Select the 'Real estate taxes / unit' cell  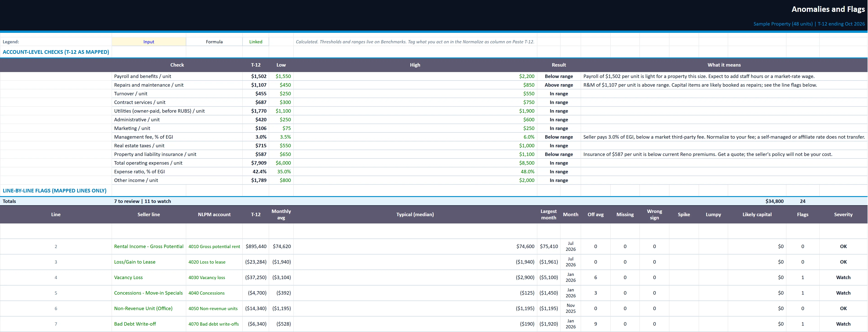pyautogui.click(x=177, y=146)
